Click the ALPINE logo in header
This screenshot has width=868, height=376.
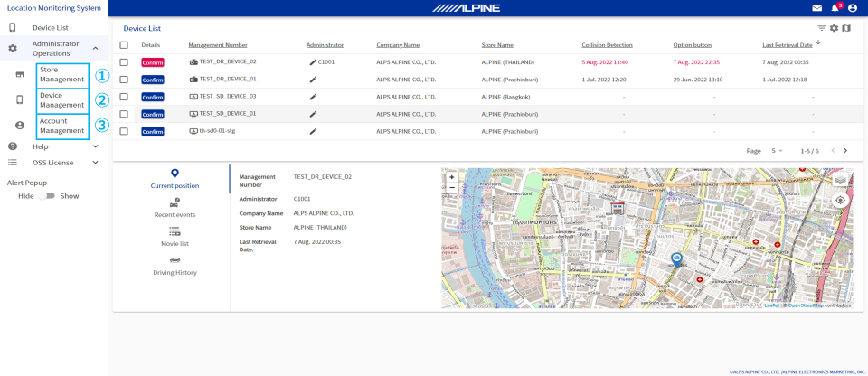pos(467,8)
